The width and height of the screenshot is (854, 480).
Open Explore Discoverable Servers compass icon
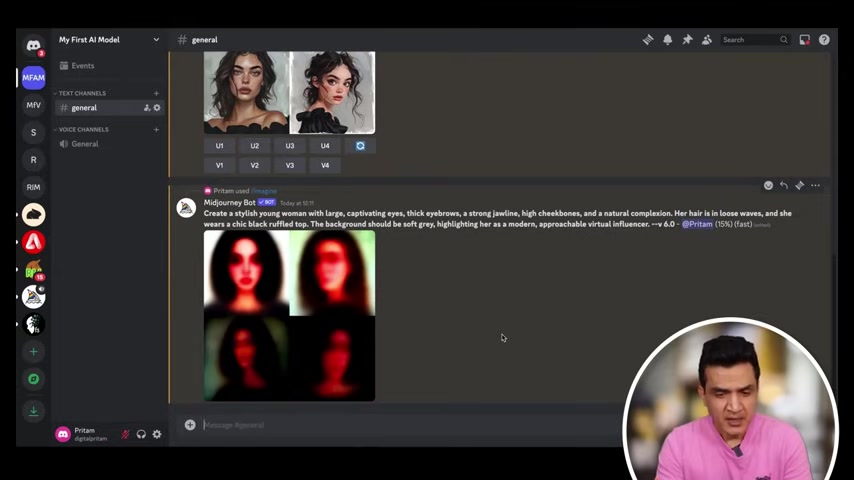click(x=33, y=379)
